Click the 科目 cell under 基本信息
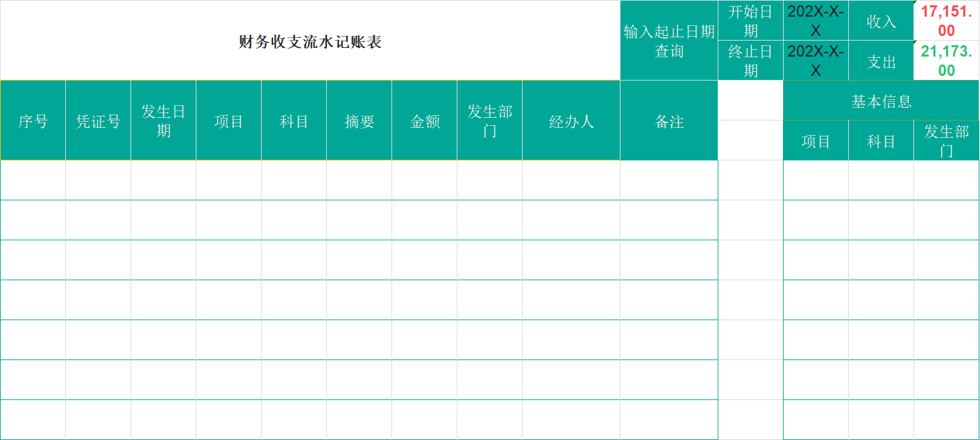 click(880, 140)
